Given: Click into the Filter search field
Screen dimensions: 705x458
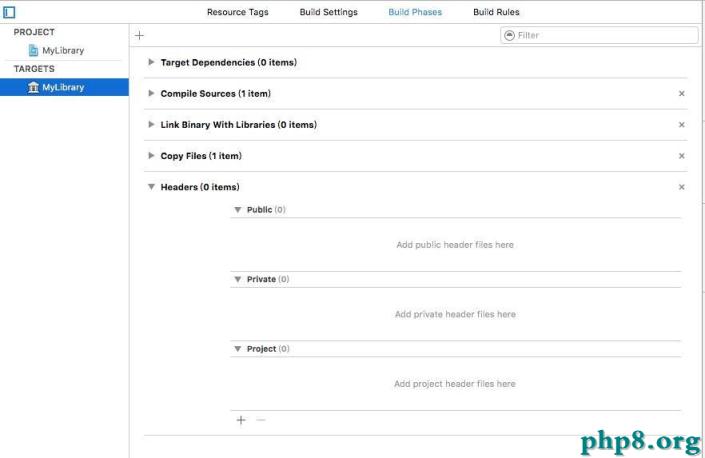Looking at the screenshot, I should point(599,35).
